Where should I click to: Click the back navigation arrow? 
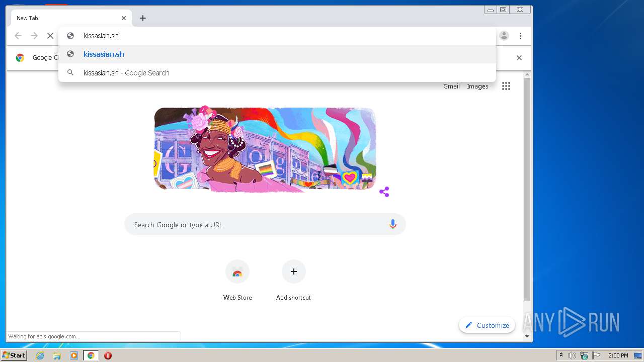[x=18, y=36]
